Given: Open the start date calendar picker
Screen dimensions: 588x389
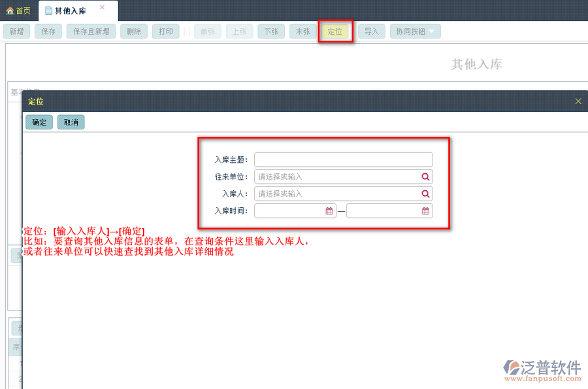Looking at the screenshot, I should click(x=329, y=211).
